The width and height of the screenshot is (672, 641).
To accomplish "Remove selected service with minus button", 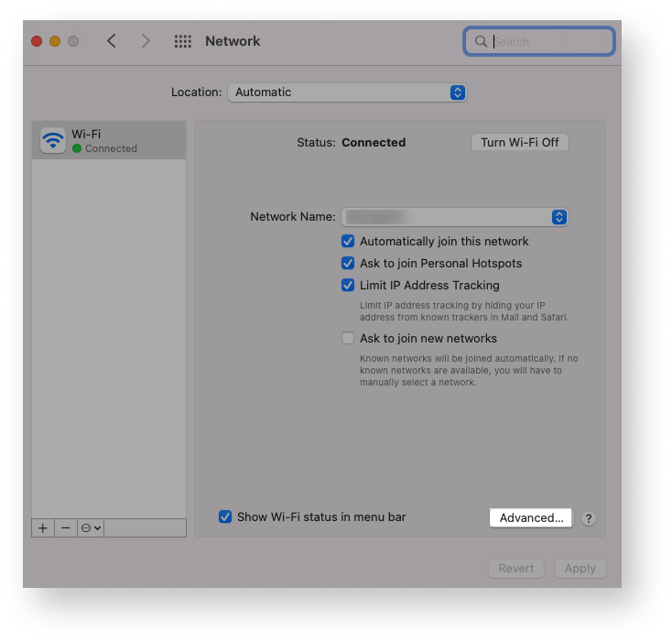I will click(66, 527).
